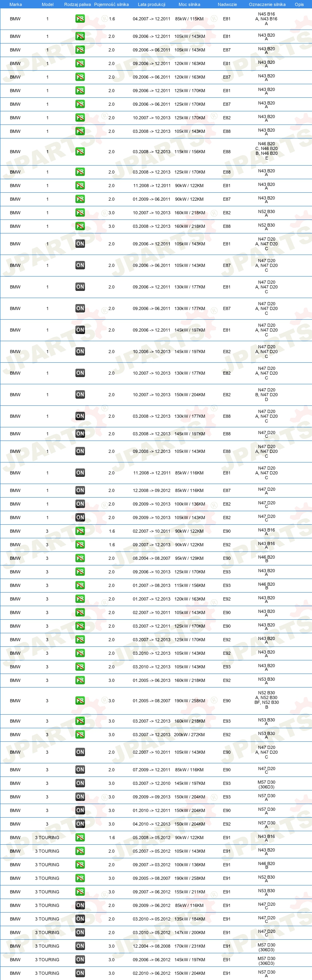The image size is (312, 980).
Task: Click petrol icon in E92 120kW / 163KM row
Action: 80,599
